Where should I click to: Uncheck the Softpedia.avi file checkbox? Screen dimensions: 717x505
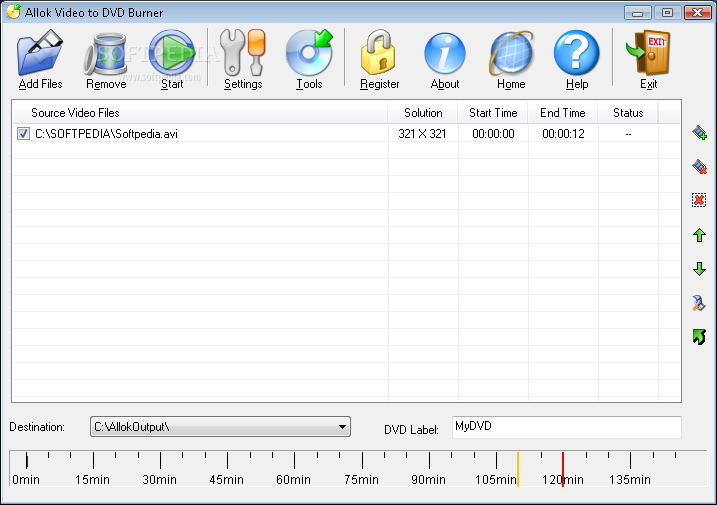point(23,134)
